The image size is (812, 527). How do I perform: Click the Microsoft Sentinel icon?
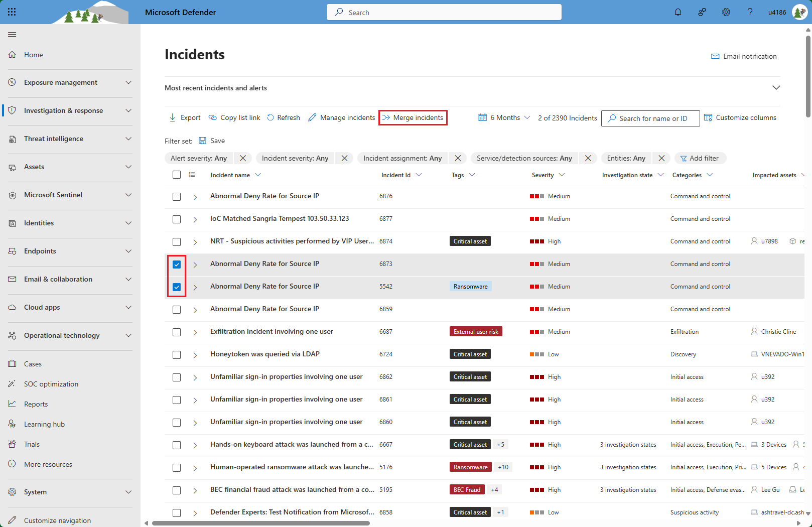[x=12, y=195]
